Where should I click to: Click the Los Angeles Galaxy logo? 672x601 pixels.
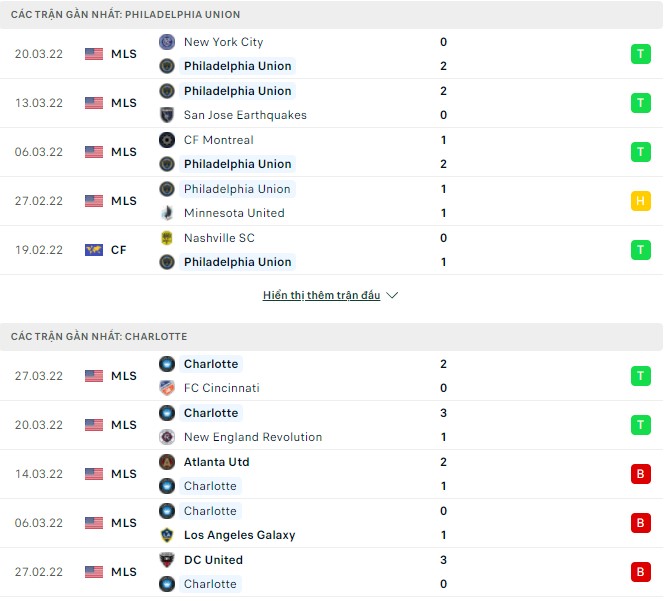167,535
